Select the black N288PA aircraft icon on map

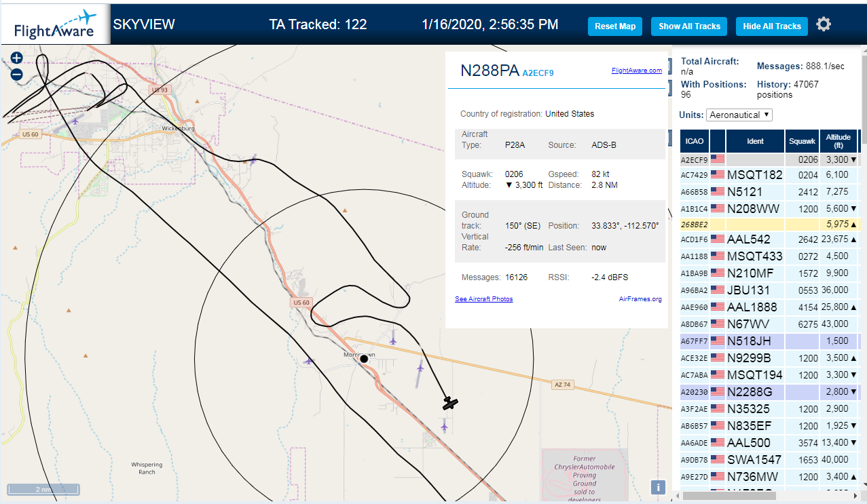(450, 403)
